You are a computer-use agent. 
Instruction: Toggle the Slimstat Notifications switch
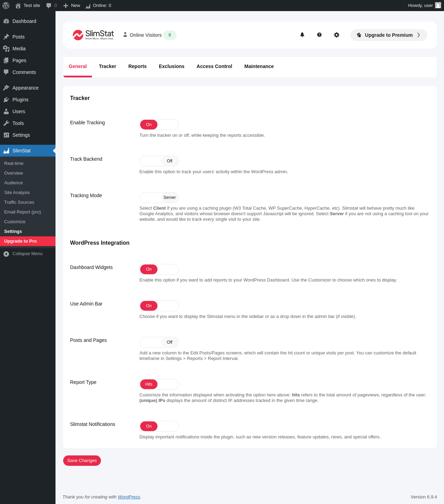pos(159,426)
